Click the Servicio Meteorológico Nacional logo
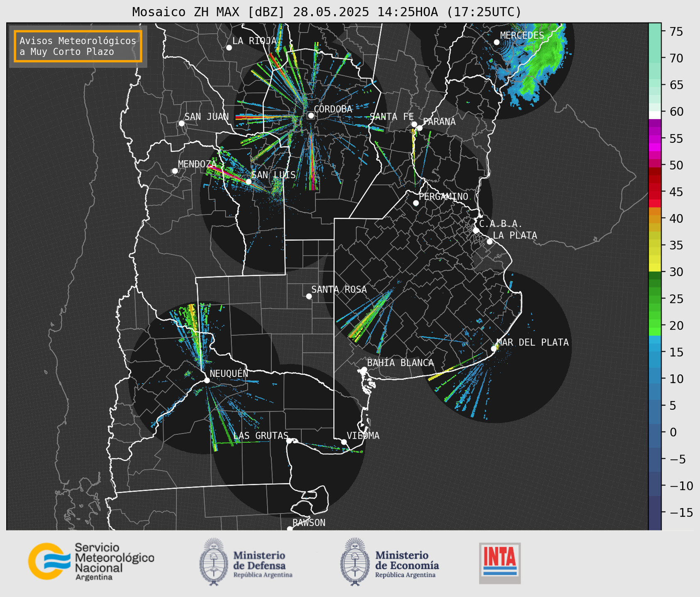The width and height of the screenshot is (700, 597). tap(91, 561)
